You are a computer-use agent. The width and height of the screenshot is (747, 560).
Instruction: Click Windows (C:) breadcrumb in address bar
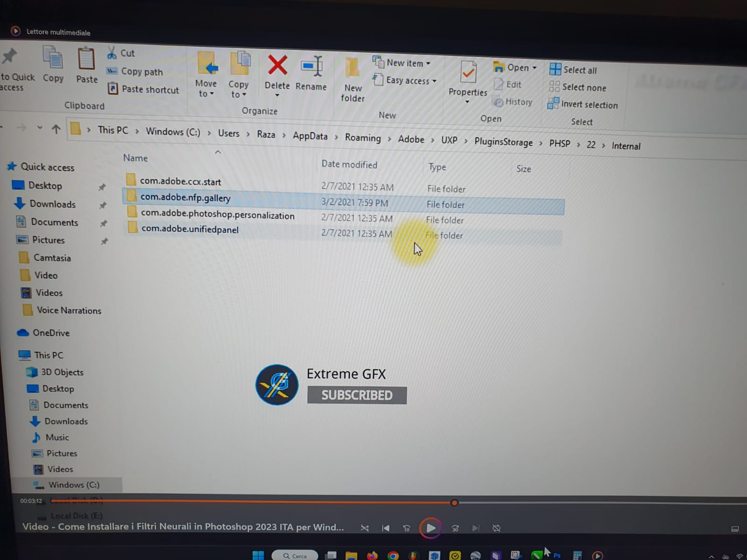173,132
